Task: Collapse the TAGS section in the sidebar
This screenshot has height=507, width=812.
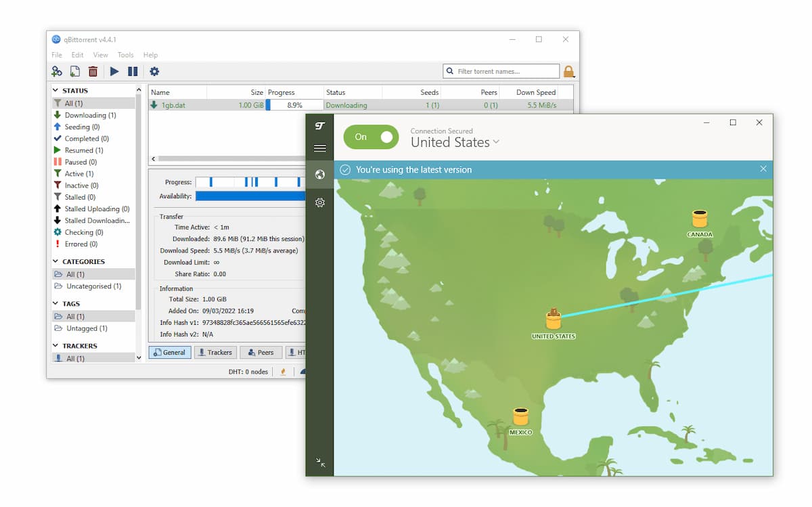Action: pyautogui.click(x=56, y=304)
